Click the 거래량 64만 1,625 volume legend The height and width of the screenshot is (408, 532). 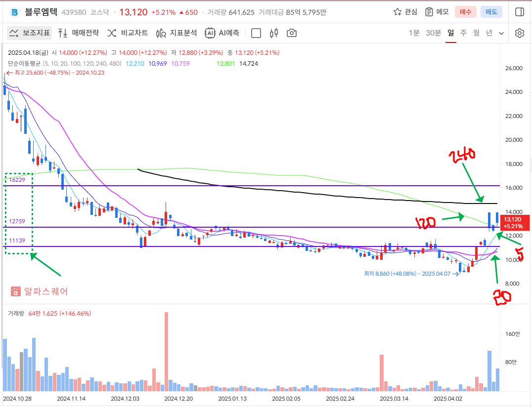pyautogui.click(x=49, y=314)
